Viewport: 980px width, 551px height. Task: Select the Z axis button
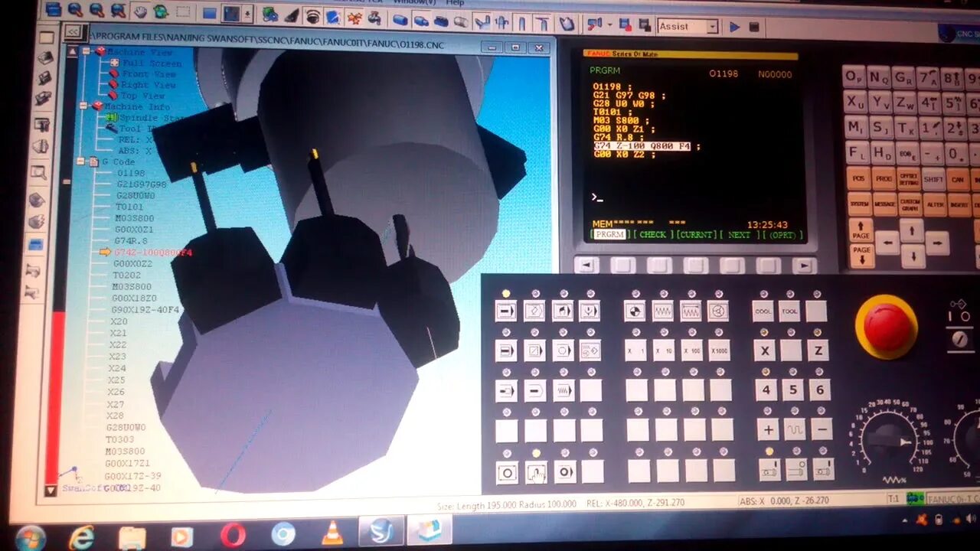(x=818, y=350)
